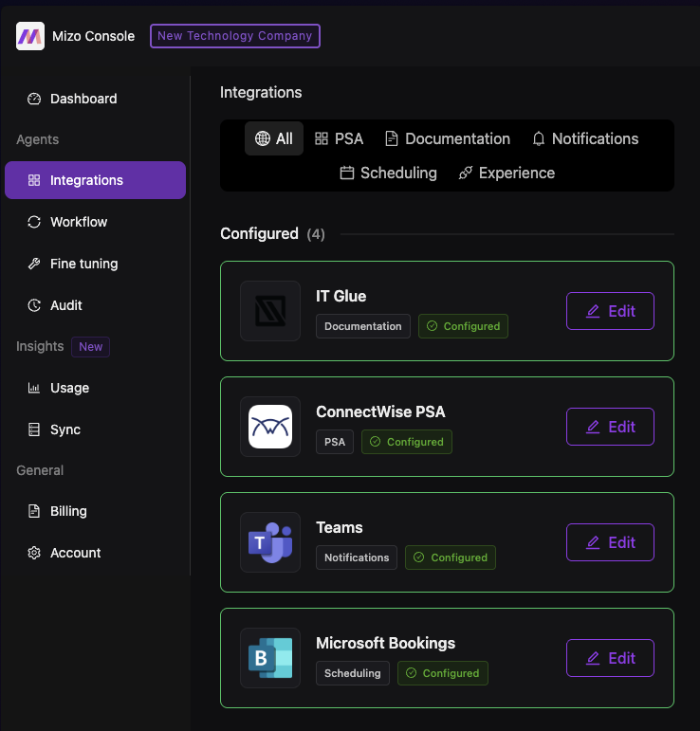This screenshot has width=700, height=731.
Task: Edit the IT Glue integration
Action: (x=610, y=311)
